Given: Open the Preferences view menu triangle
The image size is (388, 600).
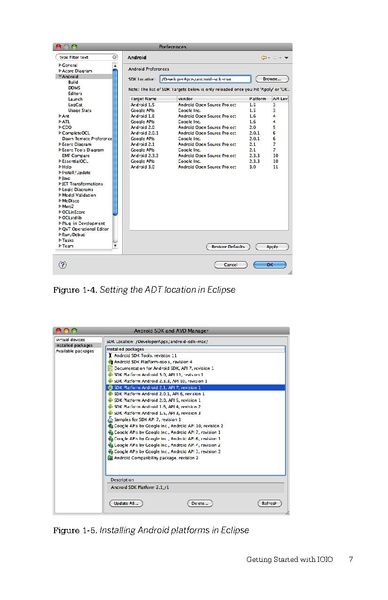Looking at the screenshot, I should coord(286,58).
